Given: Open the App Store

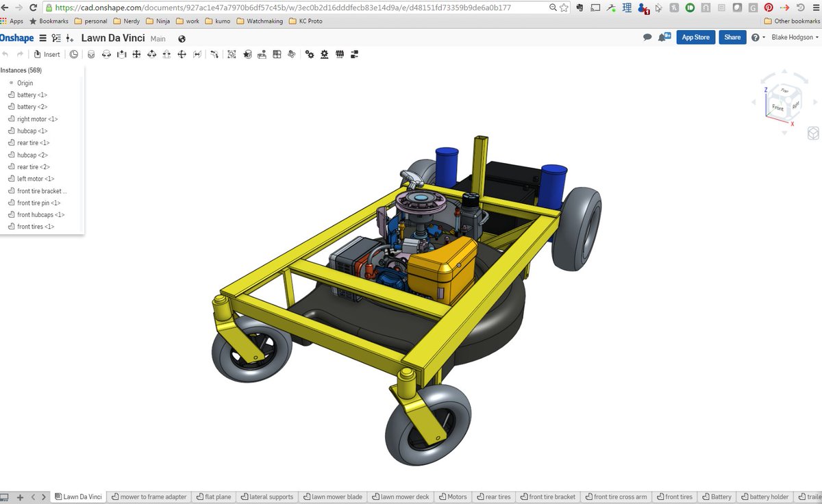Looking at the screenshot, I should point(696,37).
